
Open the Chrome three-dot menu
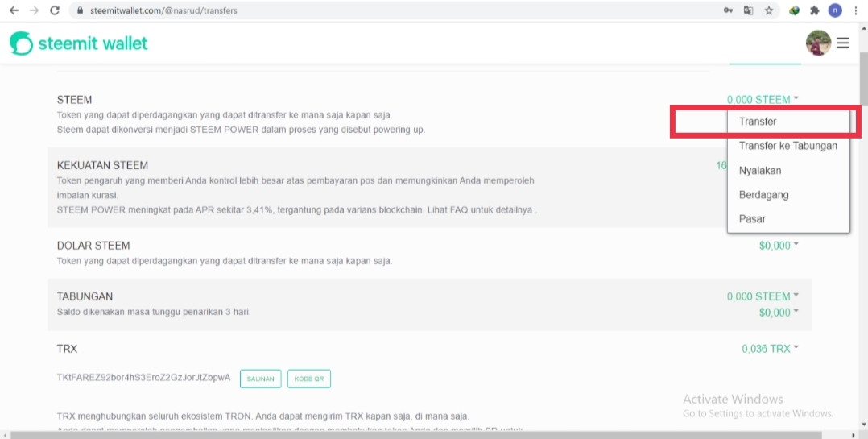pos(856,10)
